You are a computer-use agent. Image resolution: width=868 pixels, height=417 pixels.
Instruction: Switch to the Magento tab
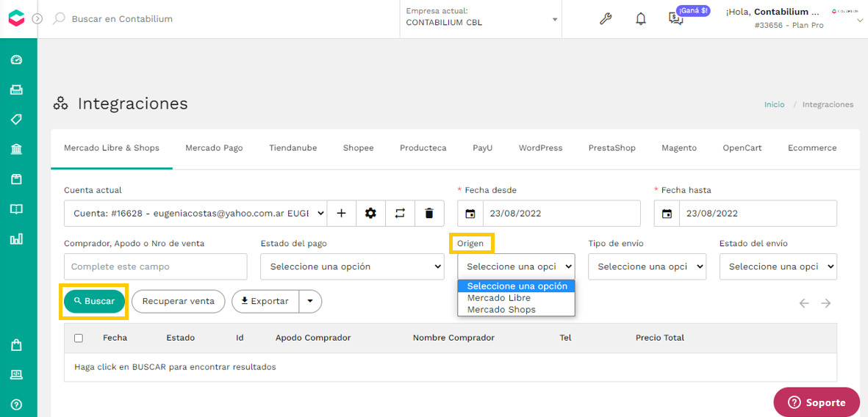click(x=679, y=148)
